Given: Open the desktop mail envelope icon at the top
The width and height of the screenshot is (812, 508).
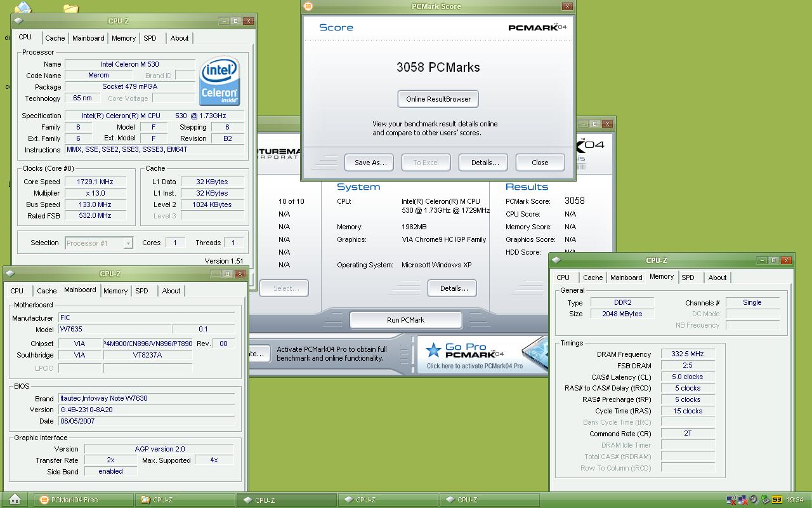Looking at the screenshot, I should (x=23, y=8).
